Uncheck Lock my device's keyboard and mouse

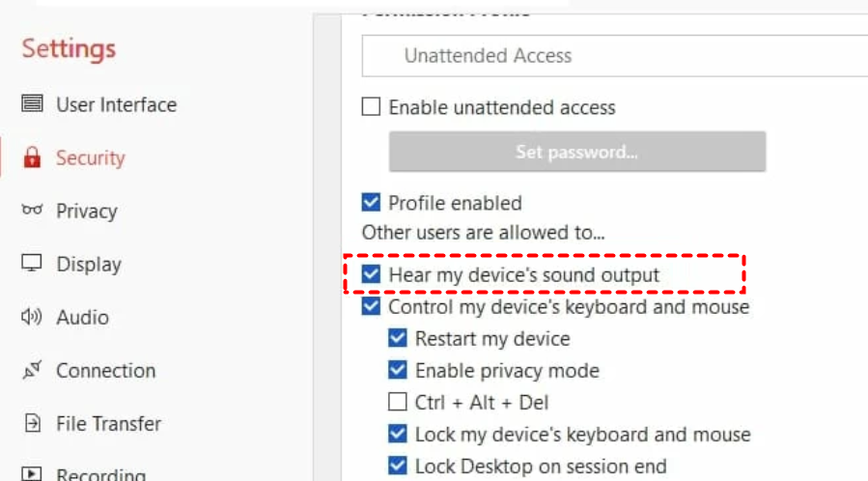point(398,435)
